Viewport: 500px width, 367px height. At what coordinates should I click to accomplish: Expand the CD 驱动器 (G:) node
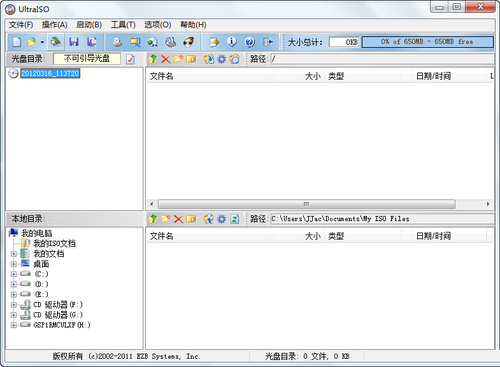coord(13,315)
